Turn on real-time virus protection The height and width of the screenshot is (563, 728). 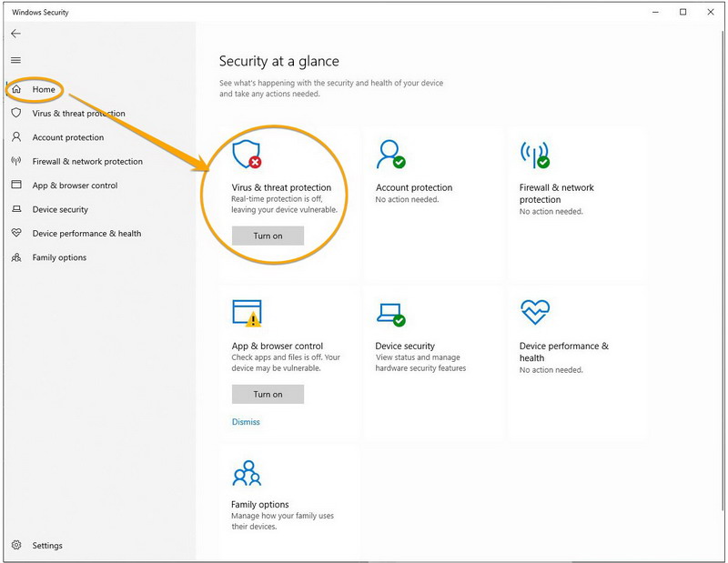[268, 236]
